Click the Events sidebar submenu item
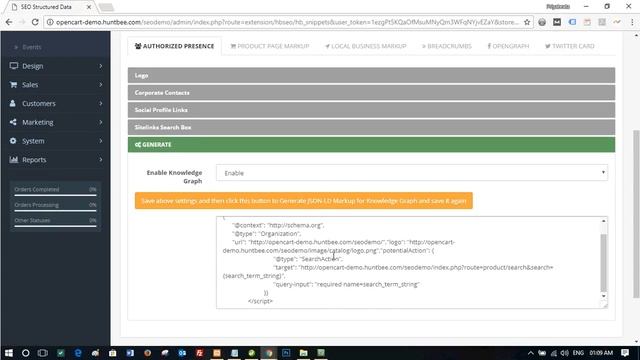Viewport: 640px width, 360px height. coord(31,47)
